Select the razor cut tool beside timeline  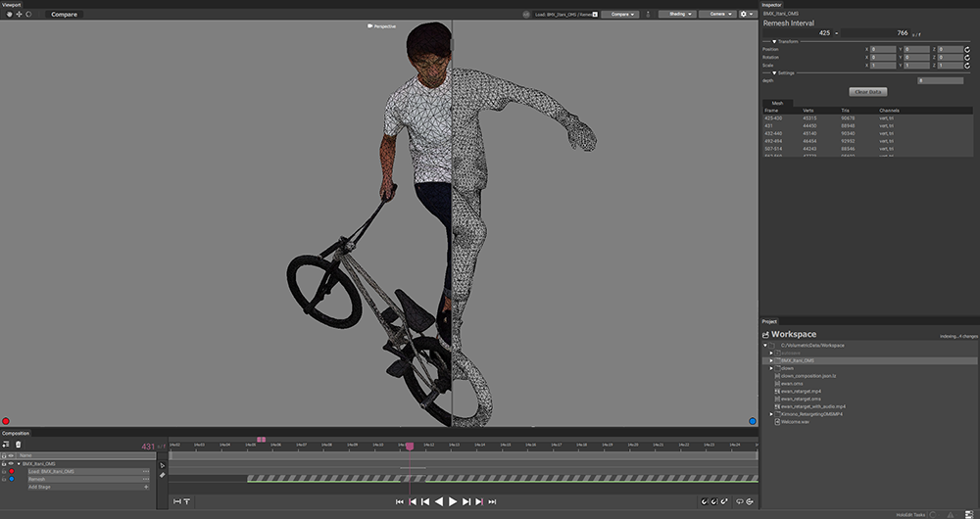coord(163,475)
